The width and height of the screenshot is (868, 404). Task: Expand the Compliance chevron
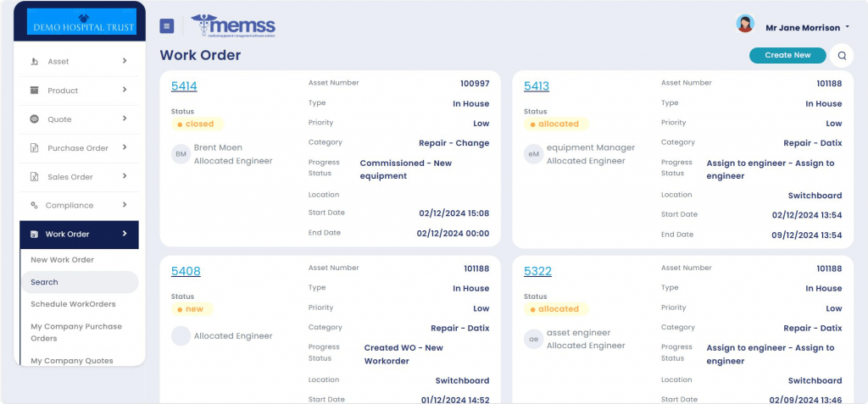[125, 205]
